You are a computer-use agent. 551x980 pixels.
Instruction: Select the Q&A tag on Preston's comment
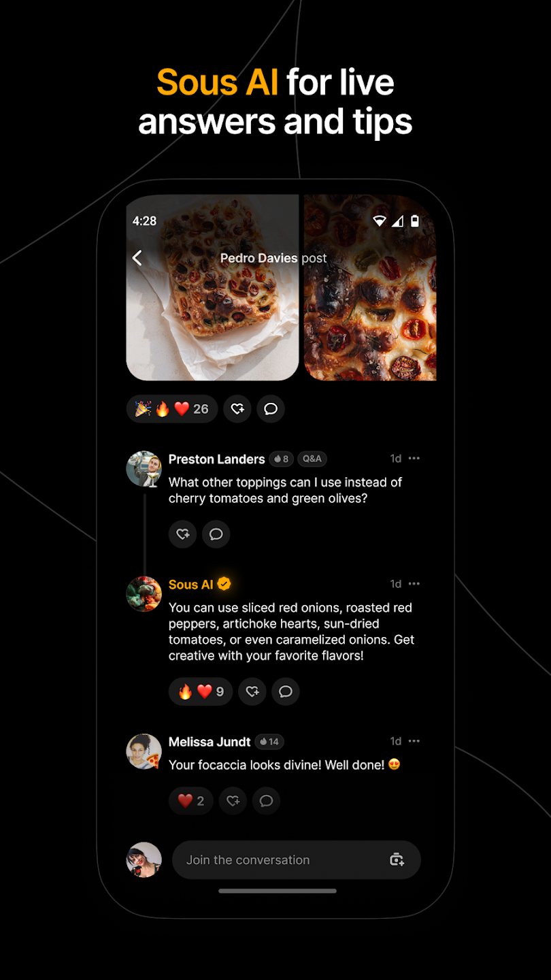tap(312, 459)
